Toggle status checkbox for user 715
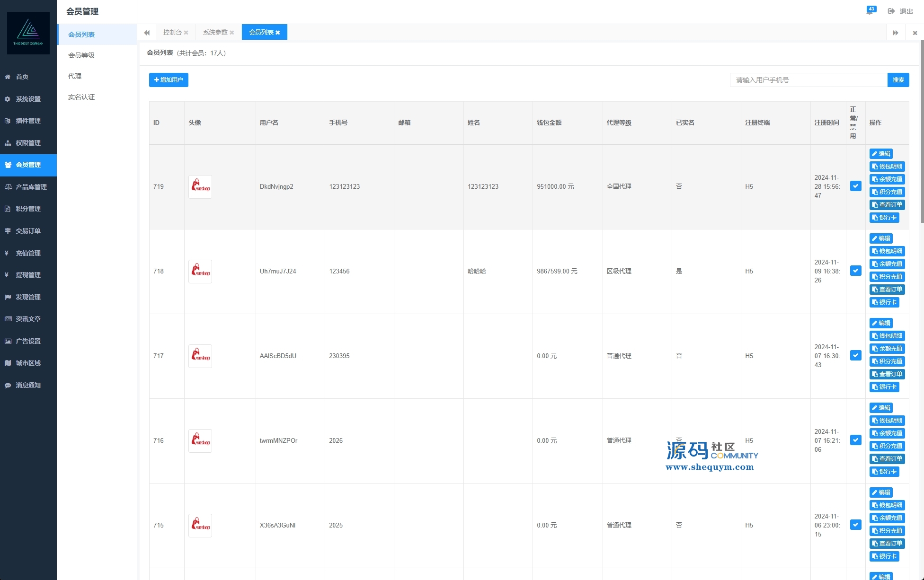924x580 pixels. click(855, 525)
